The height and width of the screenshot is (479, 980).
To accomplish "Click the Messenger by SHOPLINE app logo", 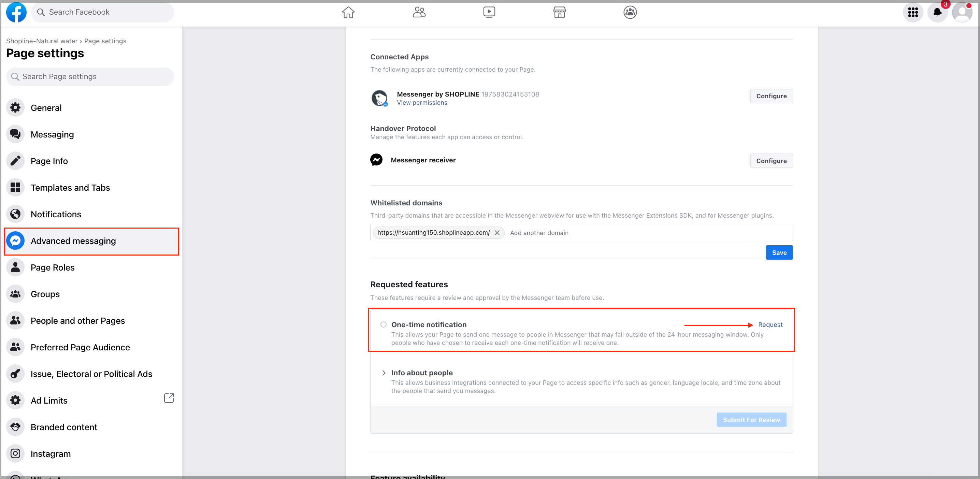I will tap(379, 98).
